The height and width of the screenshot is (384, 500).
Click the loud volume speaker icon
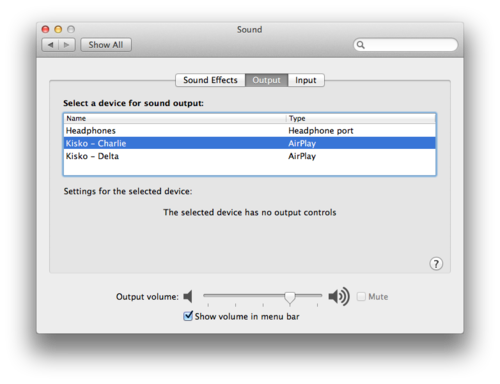[339, 296]
